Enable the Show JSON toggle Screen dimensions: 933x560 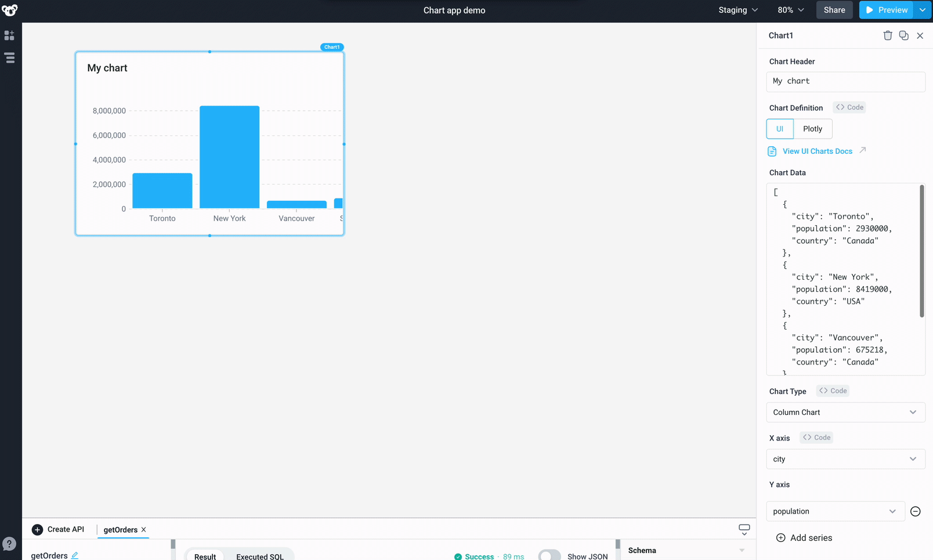(x=549, y=554)
